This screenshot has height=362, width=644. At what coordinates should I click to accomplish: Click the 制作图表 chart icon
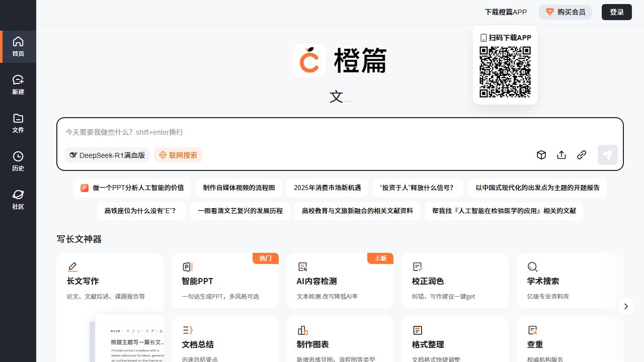[302, 330]
